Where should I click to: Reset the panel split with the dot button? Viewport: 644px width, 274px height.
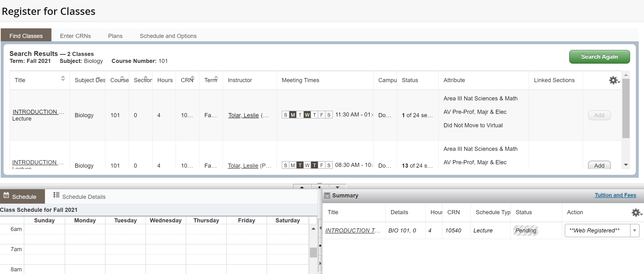pyautogui.click(x=319, y=187)
